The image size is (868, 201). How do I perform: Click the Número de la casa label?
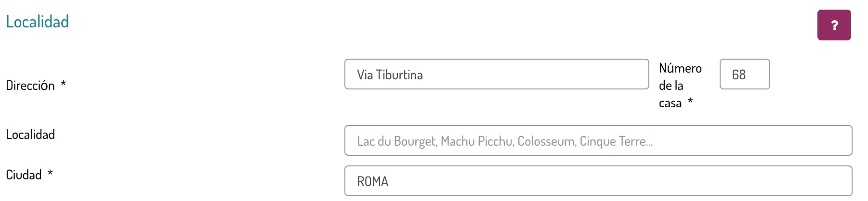click(680, 85)
